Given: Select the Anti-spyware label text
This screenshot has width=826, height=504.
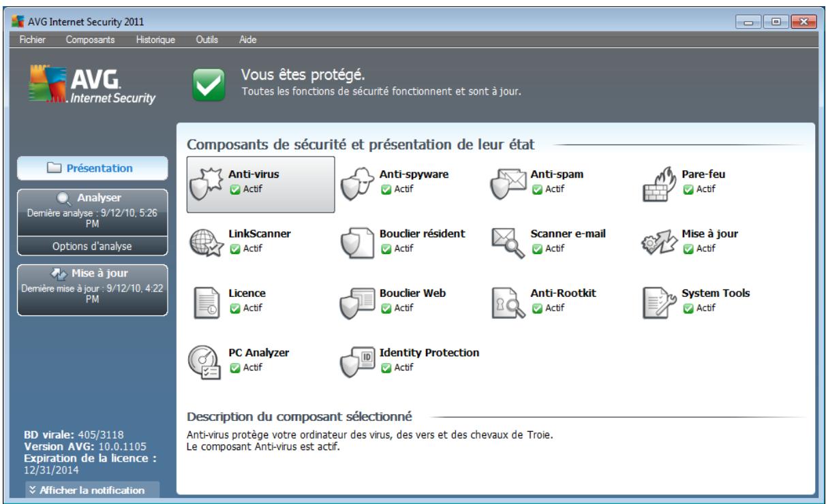Looking at the screenshot, I should coord(414,174).
